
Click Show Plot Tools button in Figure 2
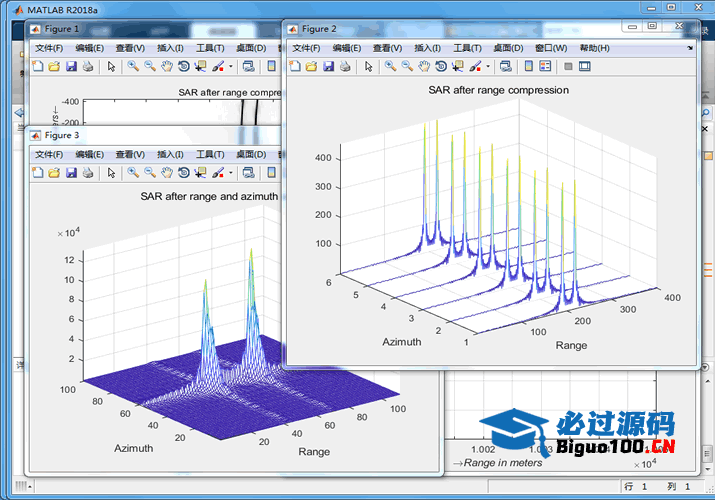585,67
